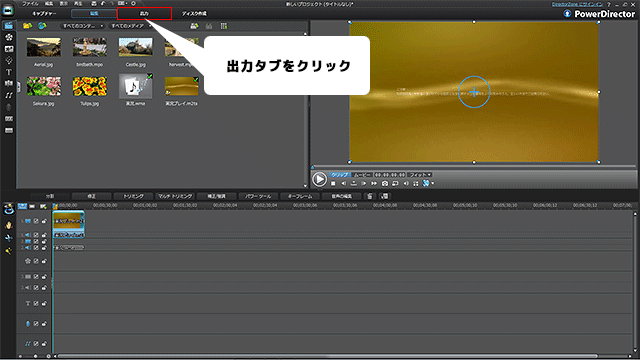Viewport: 640px width, 360px height.
Task: Click the パワー ツール button
Action: click(258, 196)
